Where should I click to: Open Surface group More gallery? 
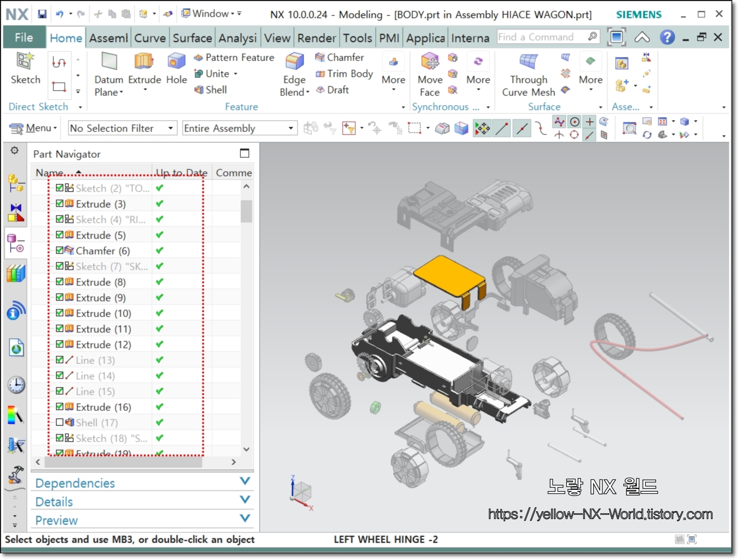591,73
